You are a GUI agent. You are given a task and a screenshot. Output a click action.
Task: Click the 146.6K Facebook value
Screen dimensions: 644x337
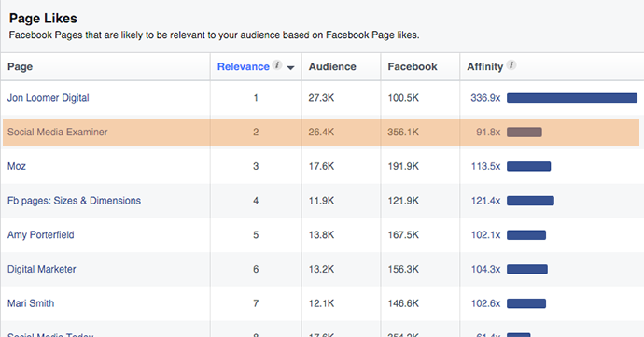tap(403, 303)
